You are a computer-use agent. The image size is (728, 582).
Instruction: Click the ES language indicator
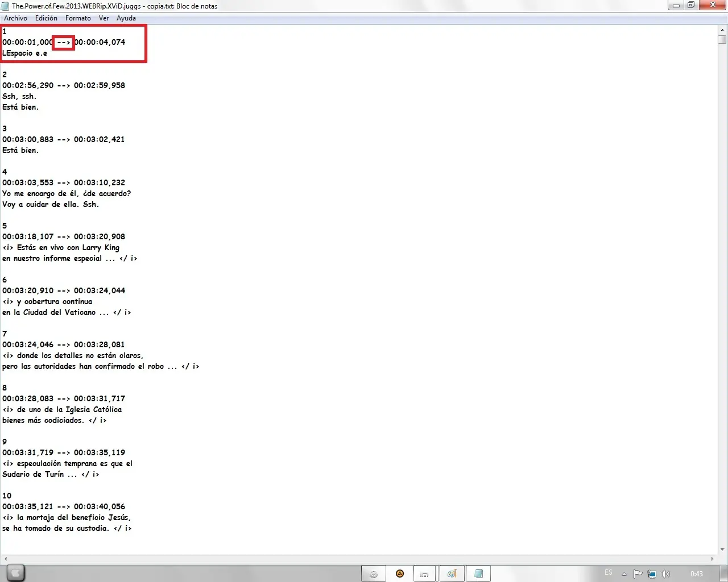(x=609, y=573)
